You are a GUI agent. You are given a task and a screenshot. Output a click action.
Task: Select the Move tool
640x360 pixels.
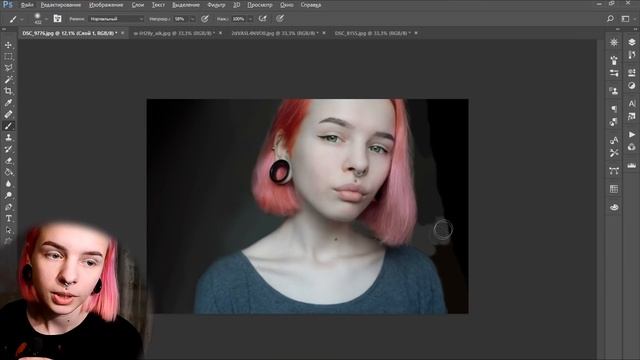[8, 45]
